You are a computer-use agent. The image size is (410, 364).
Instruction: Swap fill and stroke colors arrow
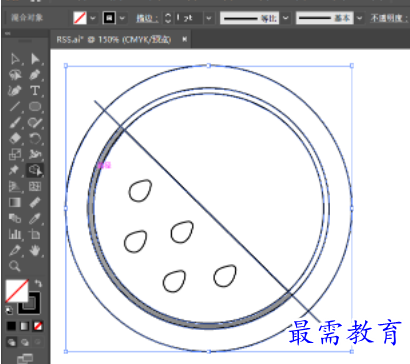[x=38, y=284]
